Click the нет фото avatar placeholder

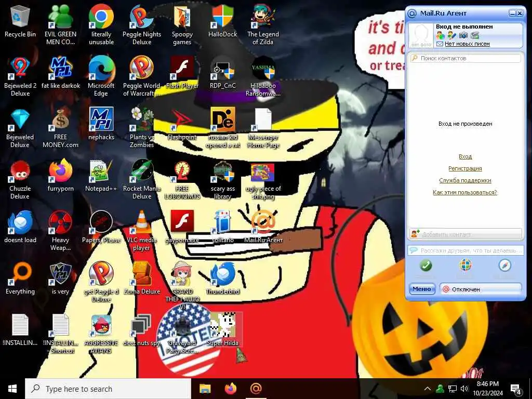coord(420,35)
